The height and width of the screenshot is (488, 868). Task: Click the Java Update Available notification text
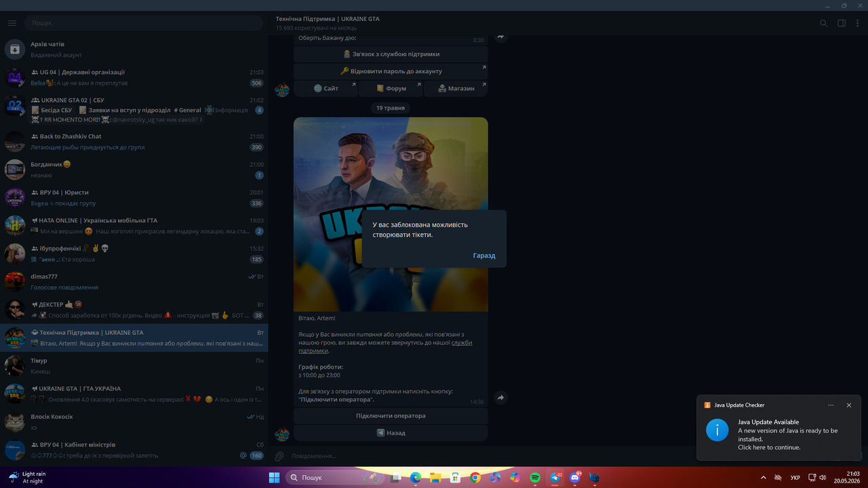(x=768, y=422)
